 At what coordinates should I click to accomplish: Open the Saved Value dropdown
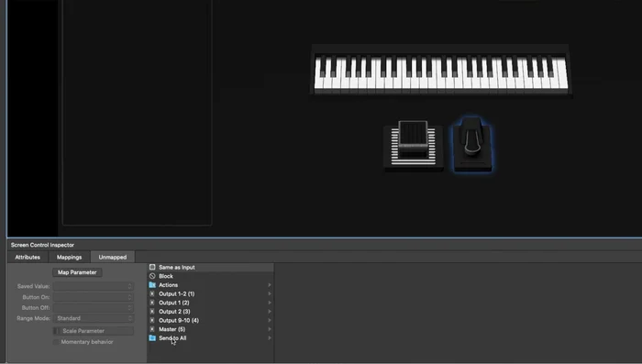[94, 286]
